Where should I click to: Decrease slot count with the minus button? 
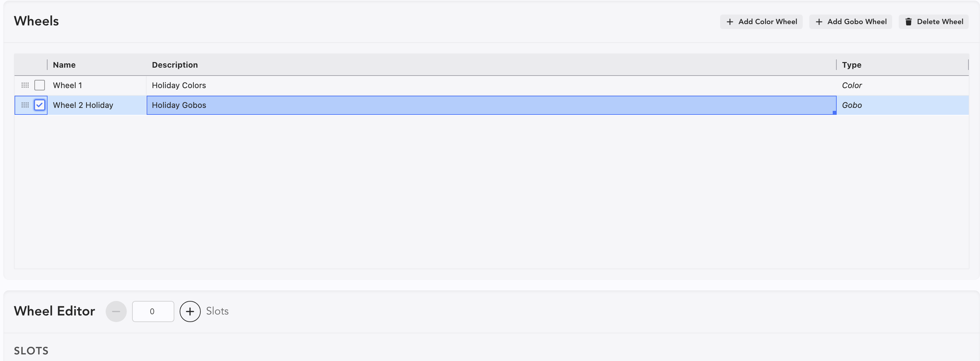click(116, 311)
